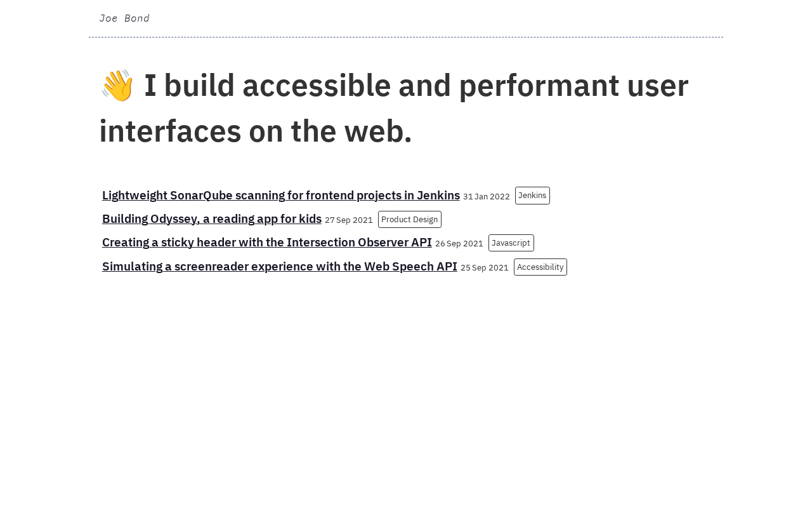Open the Building Odyssey article
Screen dimensions: 812x508
(211, 219)
